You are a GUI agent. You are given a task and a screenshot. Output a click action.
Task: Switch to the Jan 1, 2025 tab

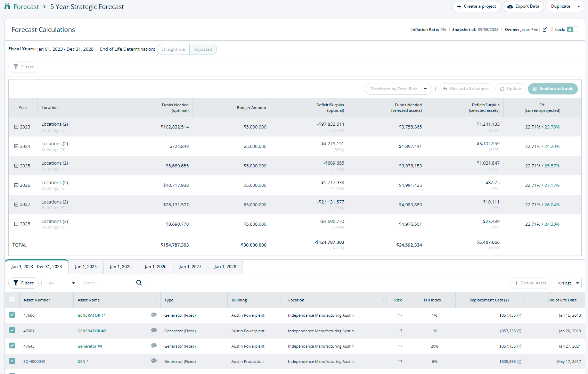[121, 266]
